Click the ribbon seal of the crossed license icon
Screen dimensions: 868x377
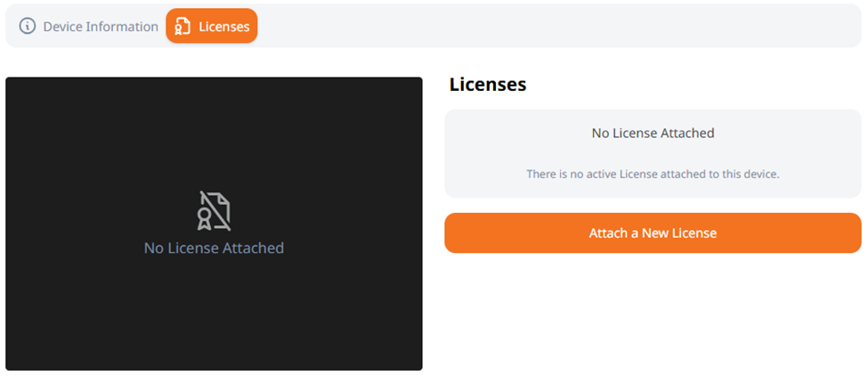click(x=204, y=218)
